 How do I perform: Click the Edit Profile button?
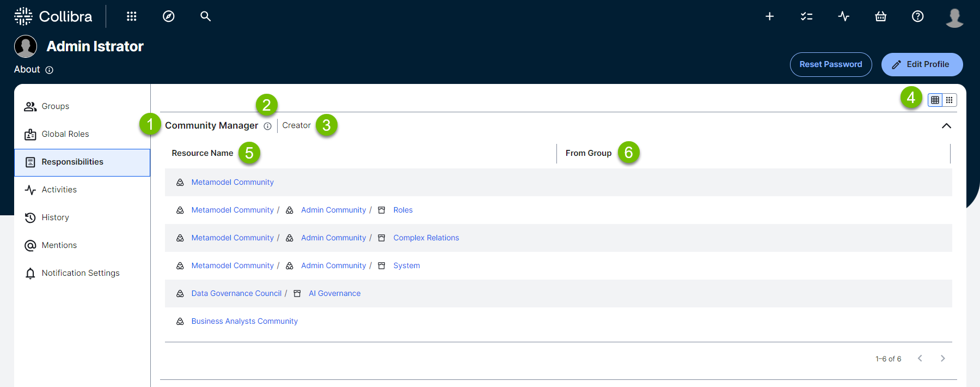click(921, 64)
